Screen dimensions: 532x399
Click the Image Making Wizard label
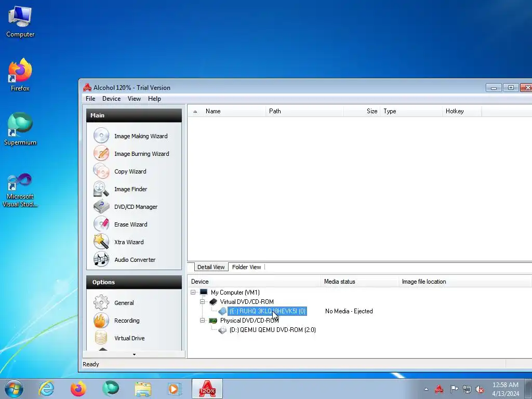[141, 136]
